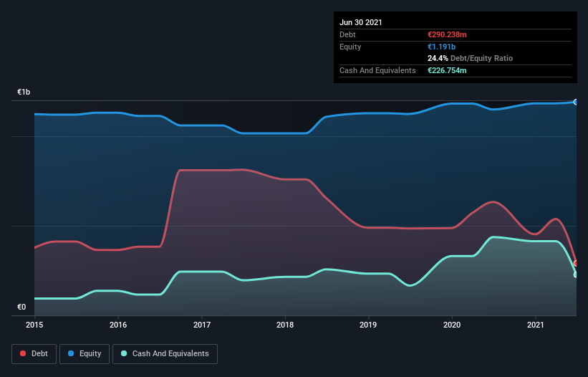Image resolution: width=588 pixels, height=377 pixels.
Task: Click the 2015 x-axis label
Action: (x=34, y=325)
